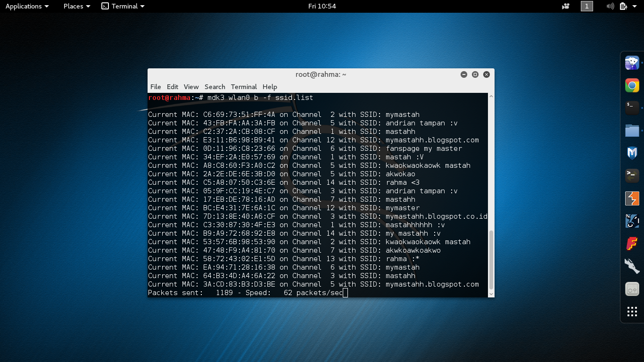Click the scrollbar down arrow in terminal
Image resolution: width=644 pixels, height=362 pixels.
[491, 294]
